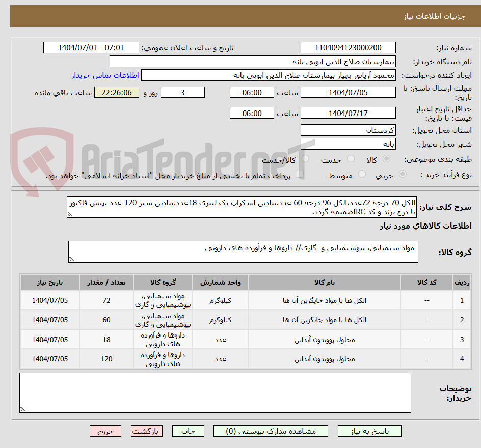This screenshot has width=481, height=448.
Task: Open the استان محل تحویل field showing کردستان
Action: (348, 130)
